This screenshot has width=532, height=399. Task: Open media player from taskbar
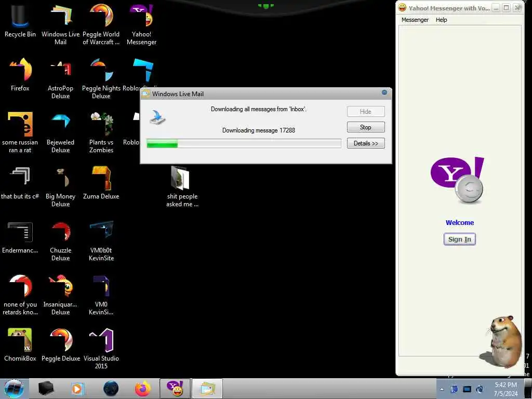(x=78, y=389)
